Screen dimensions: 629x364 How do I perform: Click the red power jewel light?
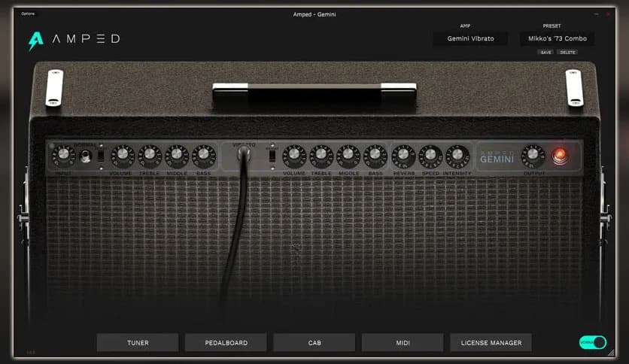tap(559, 155)
